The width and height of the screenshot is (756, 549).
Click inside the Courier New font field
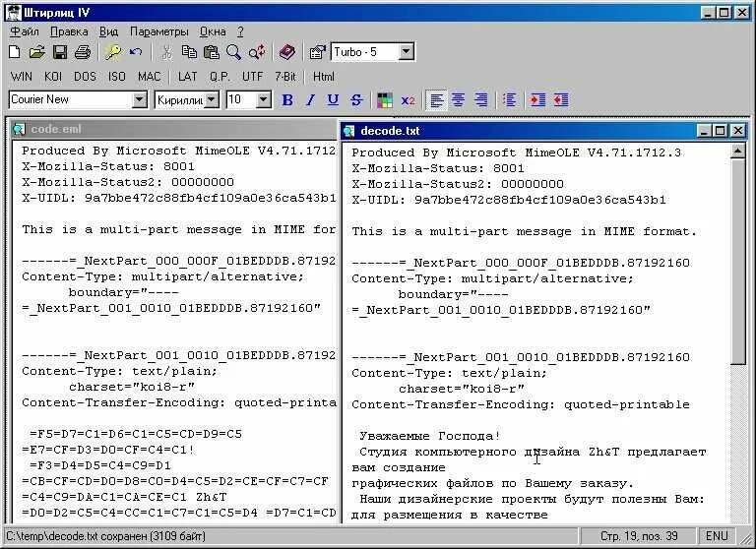click(x=71, y=99)
